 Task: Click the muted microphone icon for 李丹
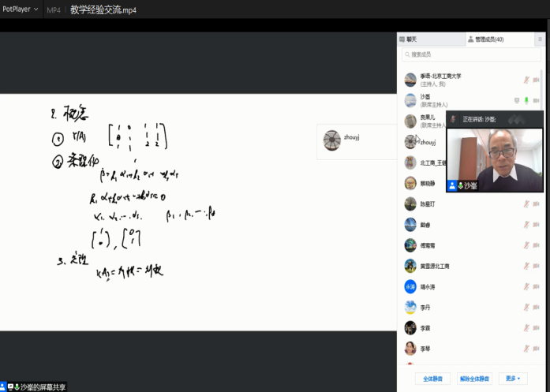(x=526, y=307)
